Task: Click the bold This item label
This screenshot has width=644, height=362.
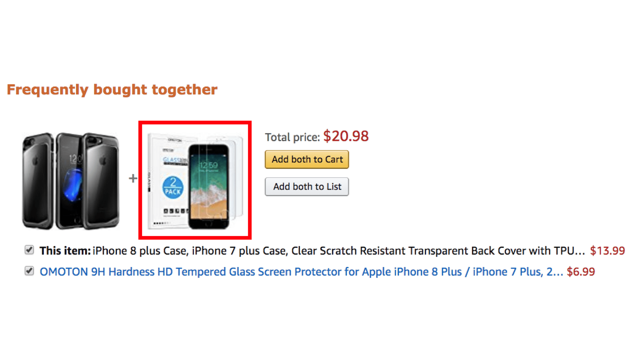Action: point(65,251)
